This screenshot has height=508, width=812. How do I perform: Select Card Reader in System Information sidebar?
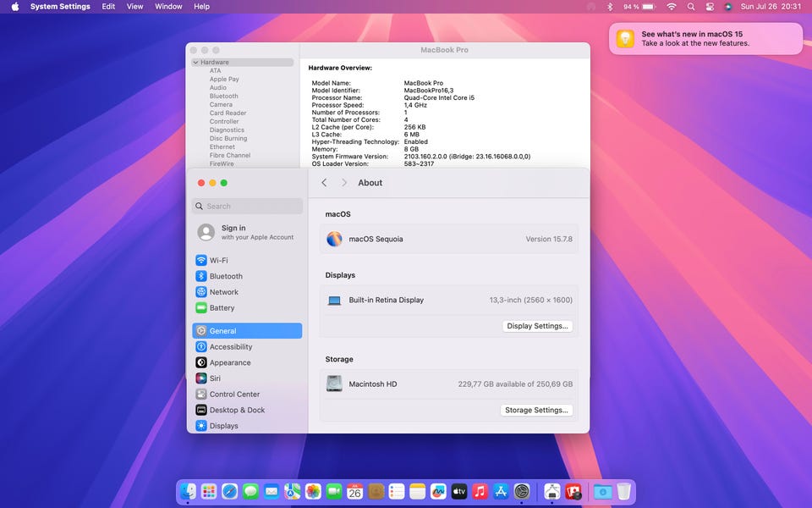coord(228,113)
